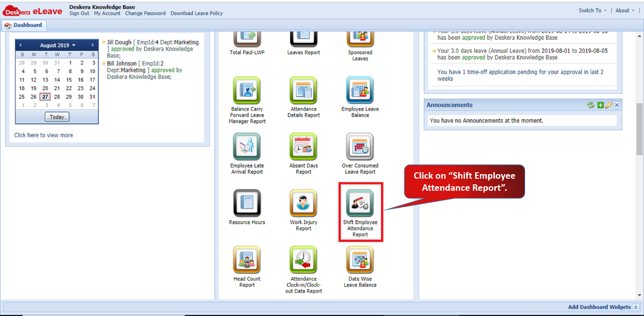
Task: Select the Date Wise Leave Balance report
Action: tap(360, 259)
